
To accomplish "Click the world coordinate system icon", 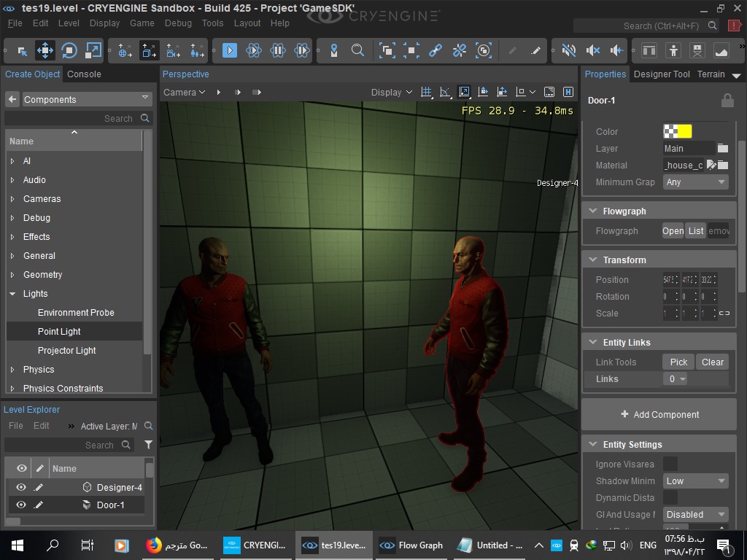I will coord(125,50).
